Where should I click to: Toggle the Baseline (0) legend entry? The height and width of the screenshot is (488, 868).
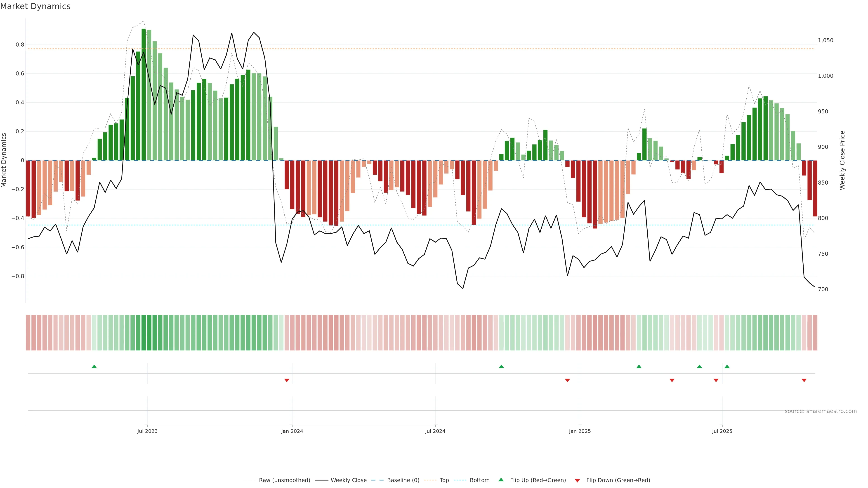[x=403, y=480]
